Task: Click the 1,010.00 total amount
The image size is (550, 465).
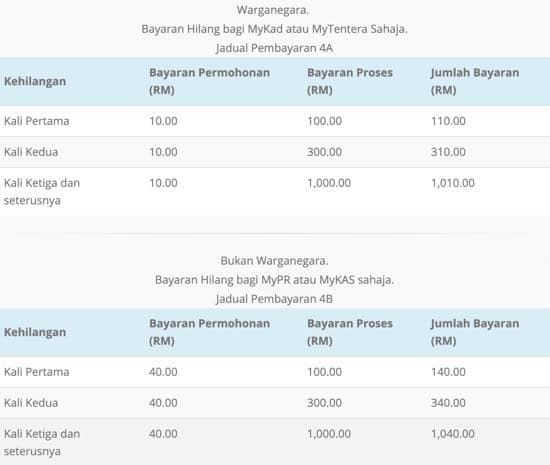Action: (452, 183)
